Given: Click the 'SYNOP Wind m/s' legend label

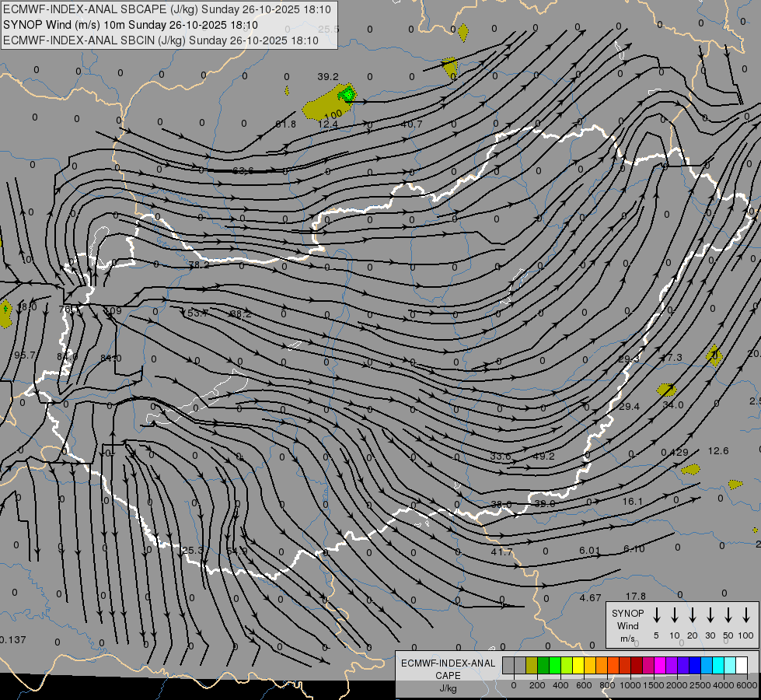Looking at the screenshot, I should point(627,625).
